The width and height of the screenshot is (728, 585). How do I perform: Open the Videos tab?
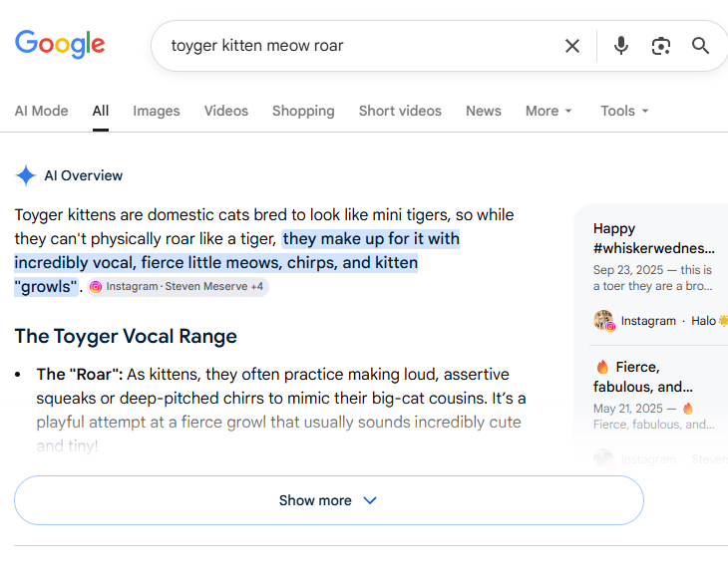click(226, 111)
